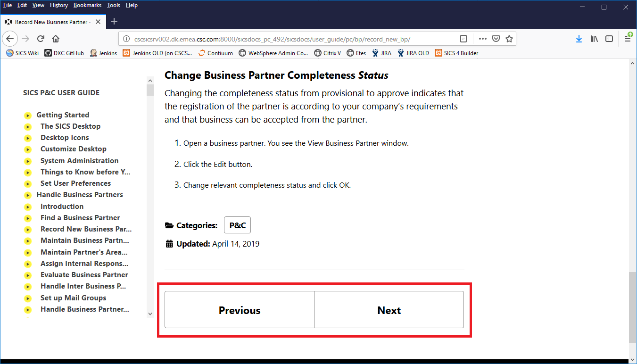Click the Next button
The height and width of the screenshot is (364, 637).
pos(389,310)
